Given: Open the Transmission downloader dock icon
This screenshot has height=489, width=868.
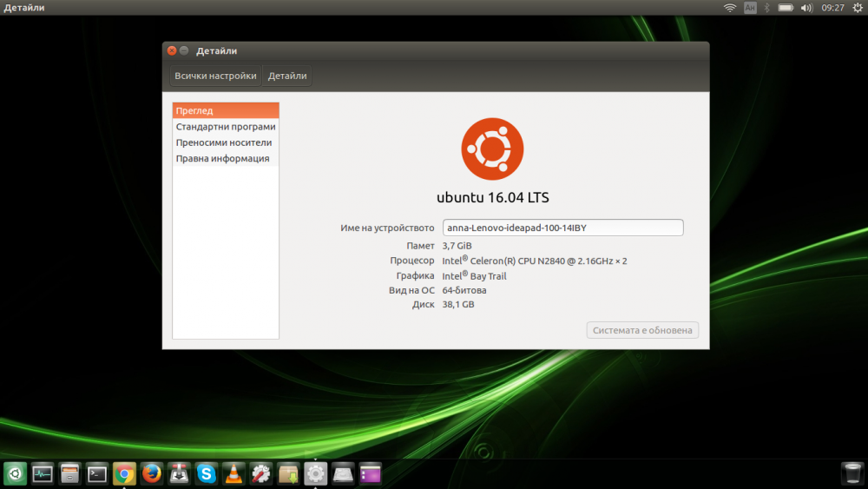Looking at the screenshot, I should (179, 474).
